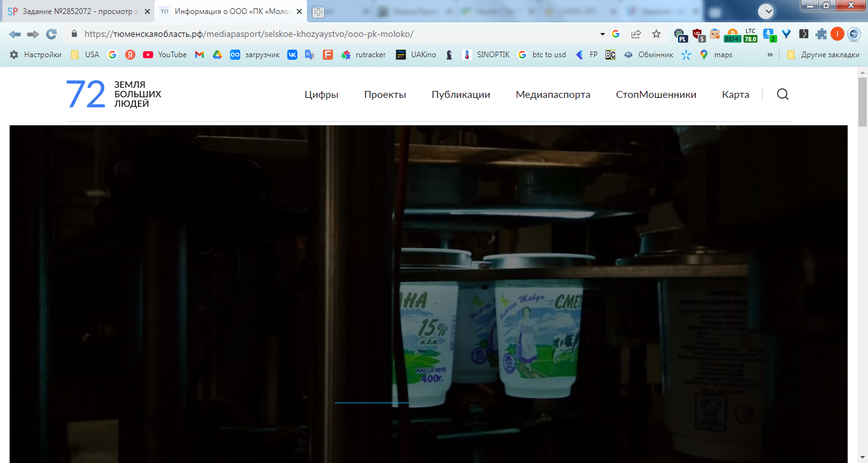
Task: Expand the hidden bookmarks overflow chevron
Action: [x=770, y=55]
